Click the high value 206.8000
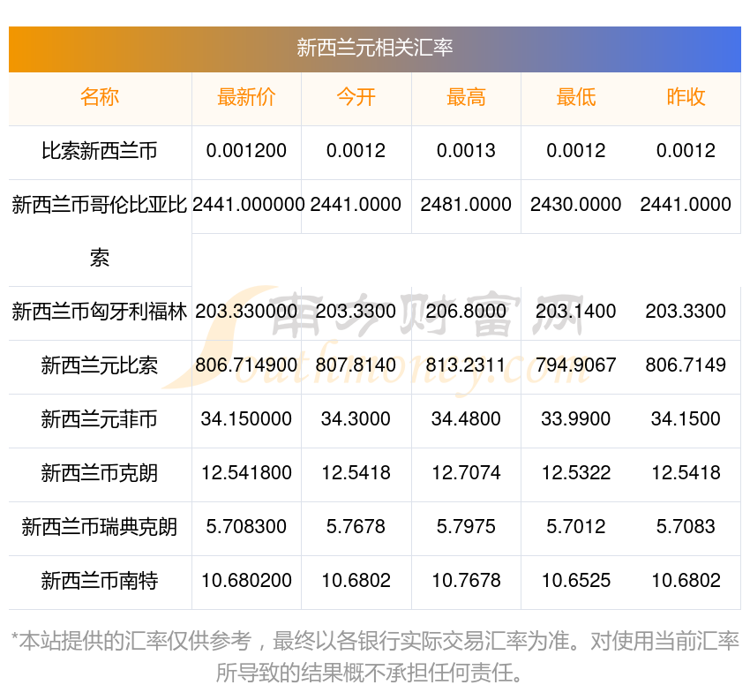 coord(466,311)
